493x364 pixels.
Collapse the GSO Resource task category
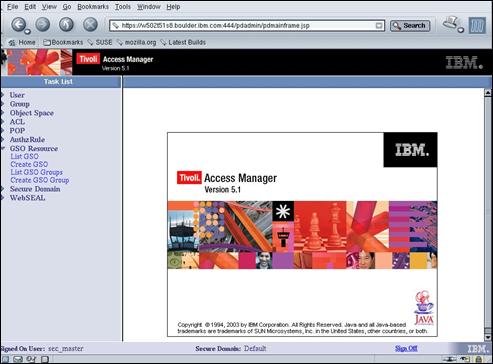click(3, 149)
